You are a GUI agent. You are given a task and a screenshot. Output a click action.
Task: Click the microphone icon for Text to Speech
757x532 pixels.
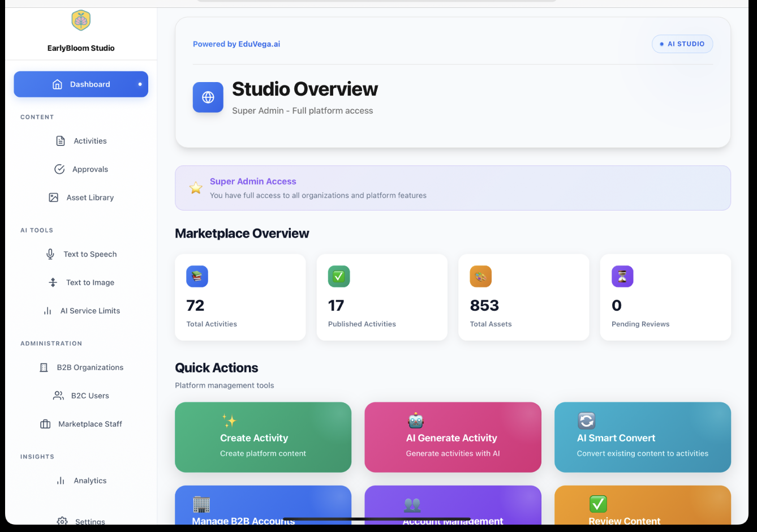click(x=50, y=254)
